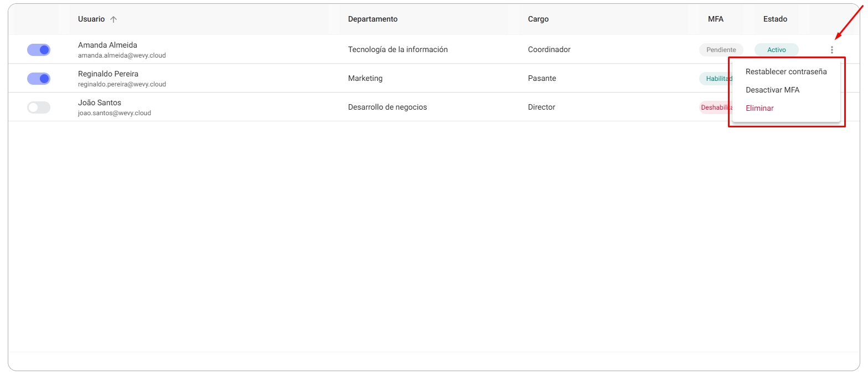Click Tecnología de la información cell

pyautogui.click(x=398, y=50)
